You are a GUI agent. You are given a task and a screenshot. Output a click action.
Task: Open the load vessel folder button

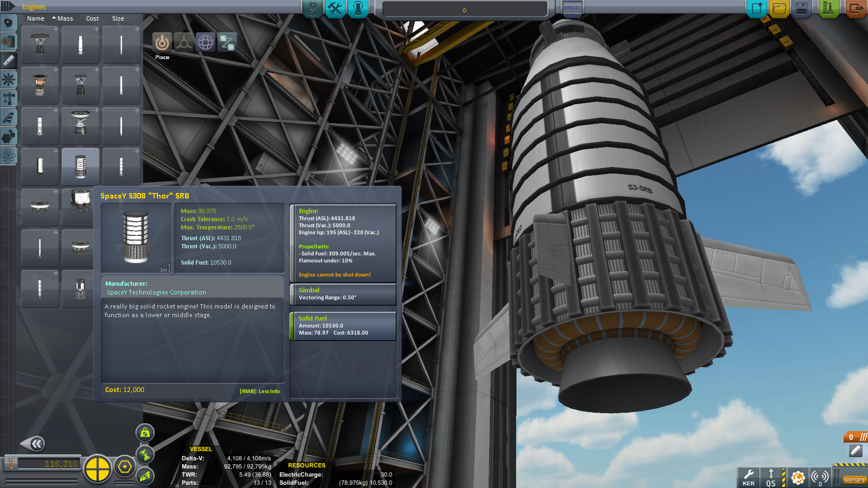point(779,9)
